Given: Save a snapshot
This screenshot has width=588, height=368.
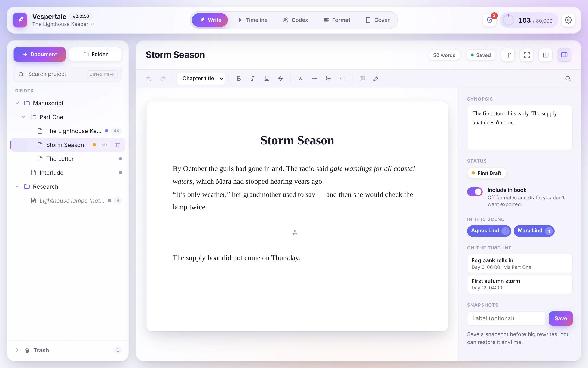Looking at the screenshot, I should (561, 318).
